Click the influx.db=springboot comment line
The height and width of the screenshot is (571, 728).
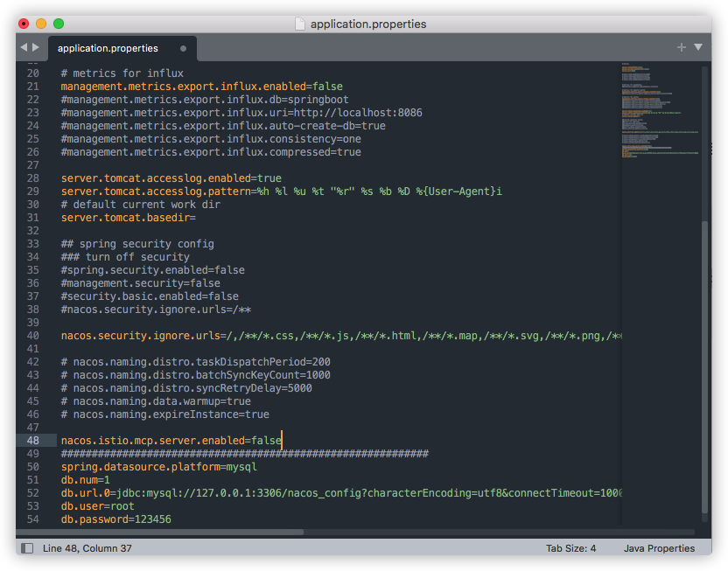coord(205,100)
